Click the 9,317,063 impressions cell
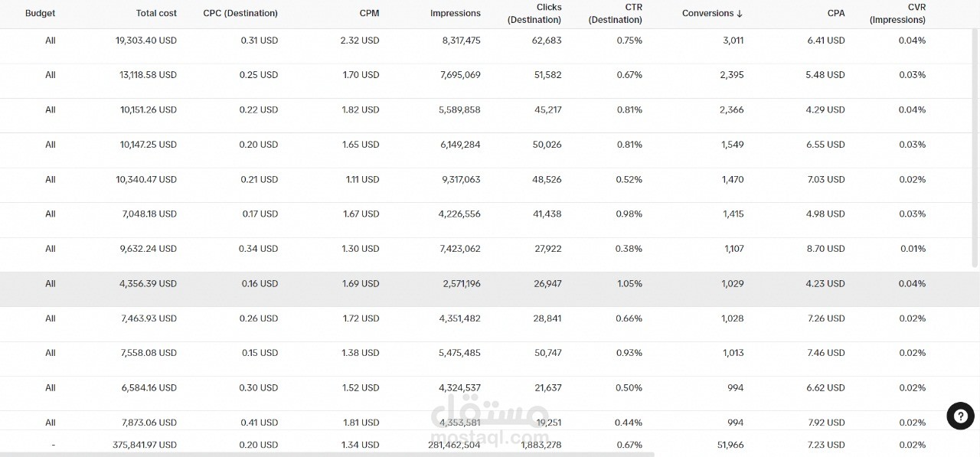This screenshot has width=980, height=457. point(459,180)
